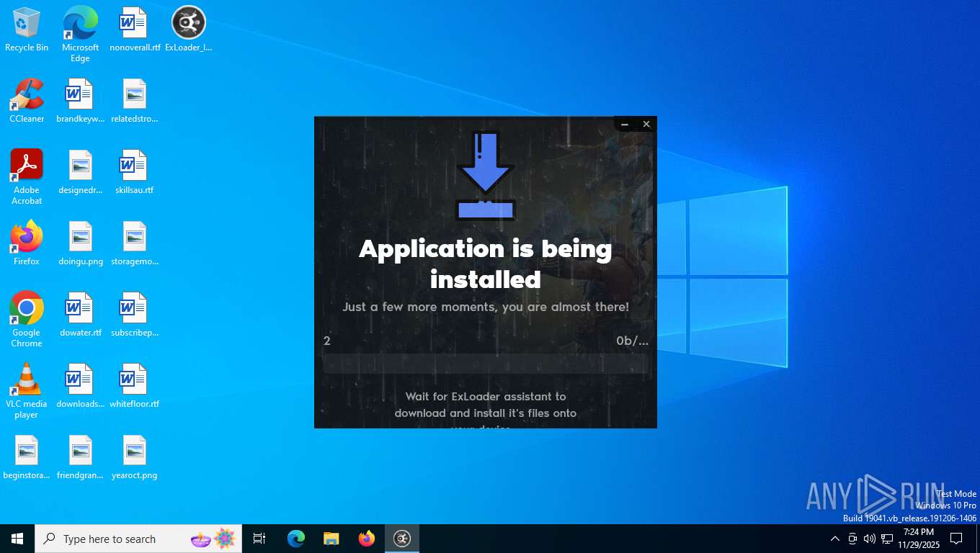The height and width of the screenshot is (553, 980).
Task: Open the CCleaner desktop shortcut
Action: [27, 101]
